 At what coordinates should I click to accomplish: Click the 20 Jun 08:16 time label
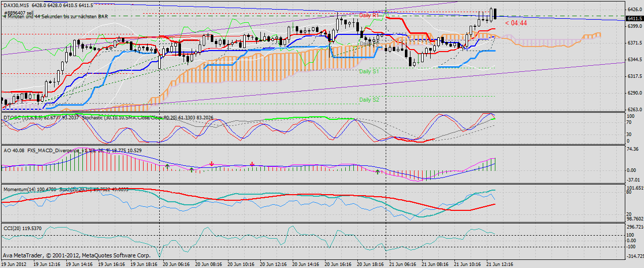click(x=208, y=264)
